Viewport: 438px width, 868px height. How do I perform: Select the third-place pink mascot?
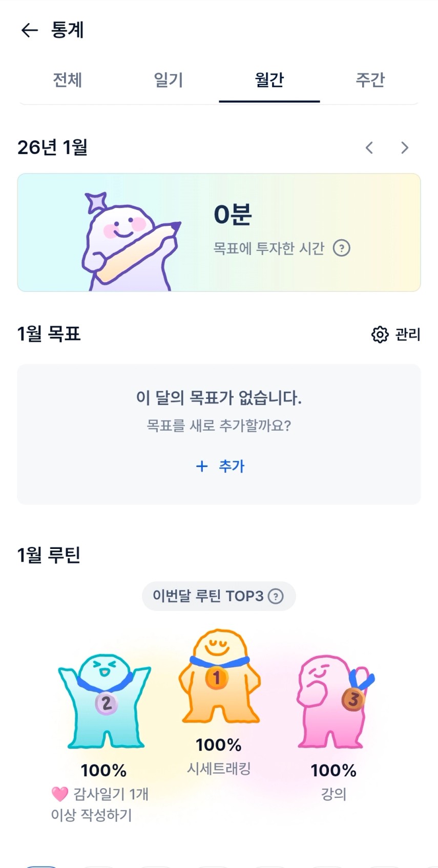tap(333, 701)
